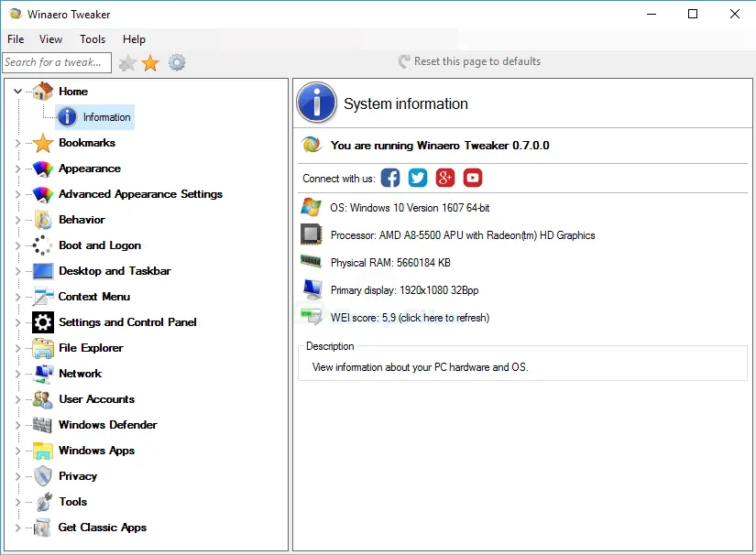Expand the Network tree node
This screenshot has height=555, width=756.
17,374
